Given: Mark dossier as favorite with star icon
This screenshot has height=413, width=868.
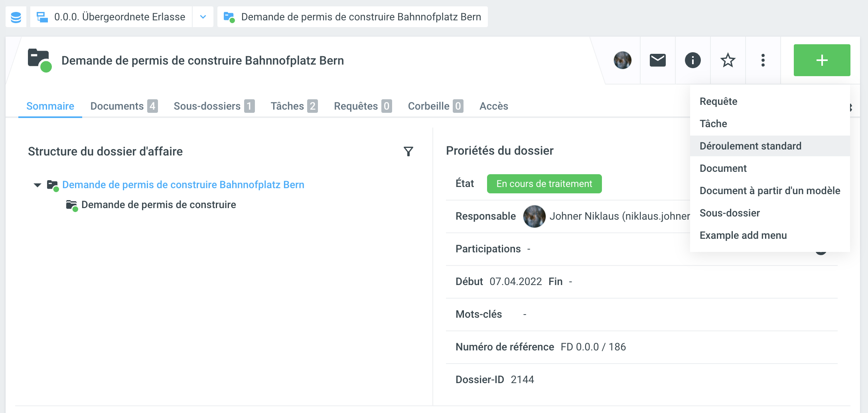Looking at the screenshot, I should (x=728, y=60).
